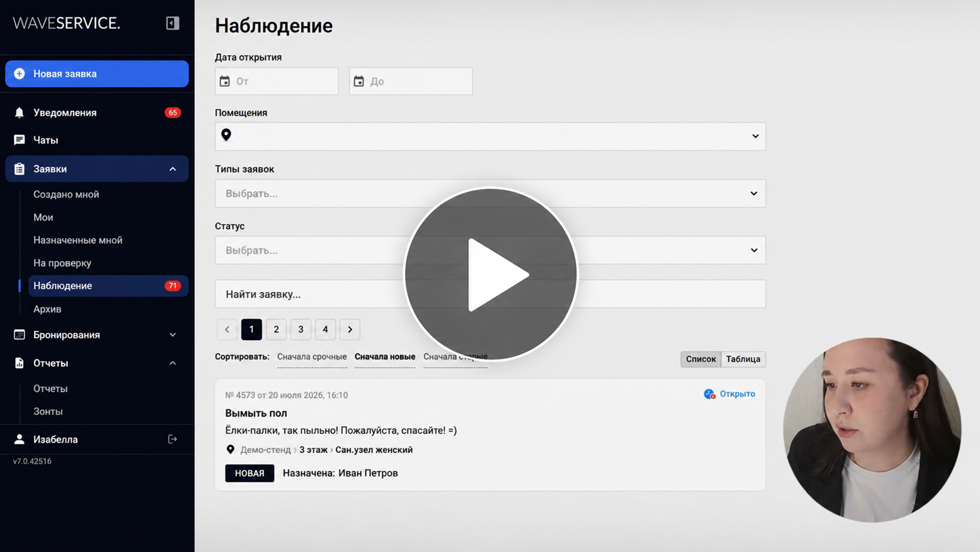The image size is (980, 552).
Task: Click the request number № 4573 line
Action: pyautogui.click(x=286, y=395)
